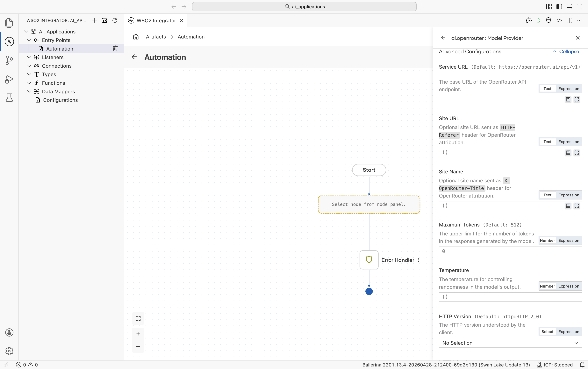The width and height of the screenshot is (588, 369).
Task: Show source code with the angle brackets icon
Action: (559, 20)
